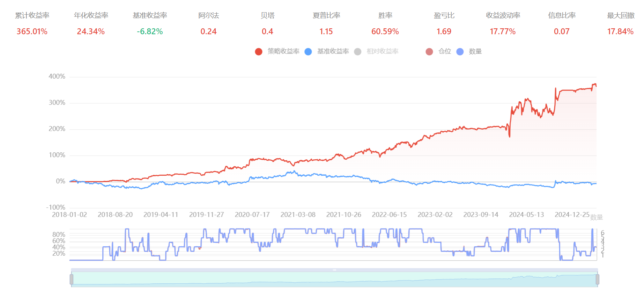Click the 夏普比率 metric label
Screen dimensions: 644x291
tap(326, 15)
